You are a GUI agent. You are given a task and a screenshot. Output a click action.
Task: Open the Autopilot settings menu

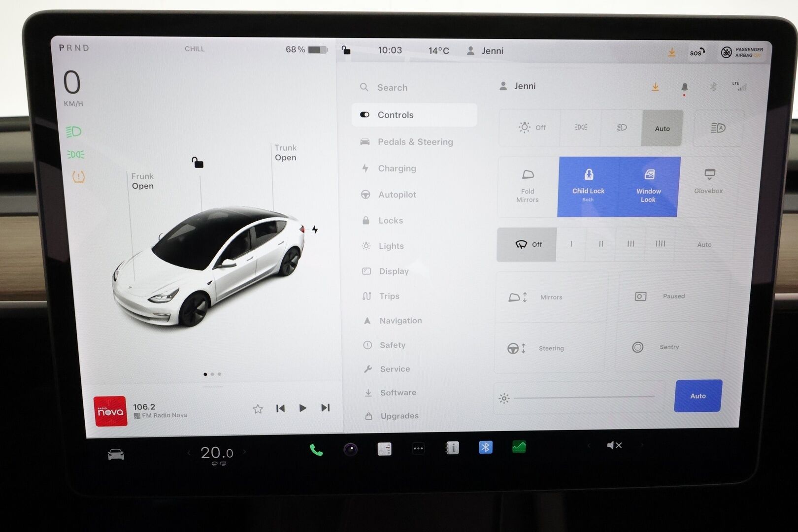397,195
